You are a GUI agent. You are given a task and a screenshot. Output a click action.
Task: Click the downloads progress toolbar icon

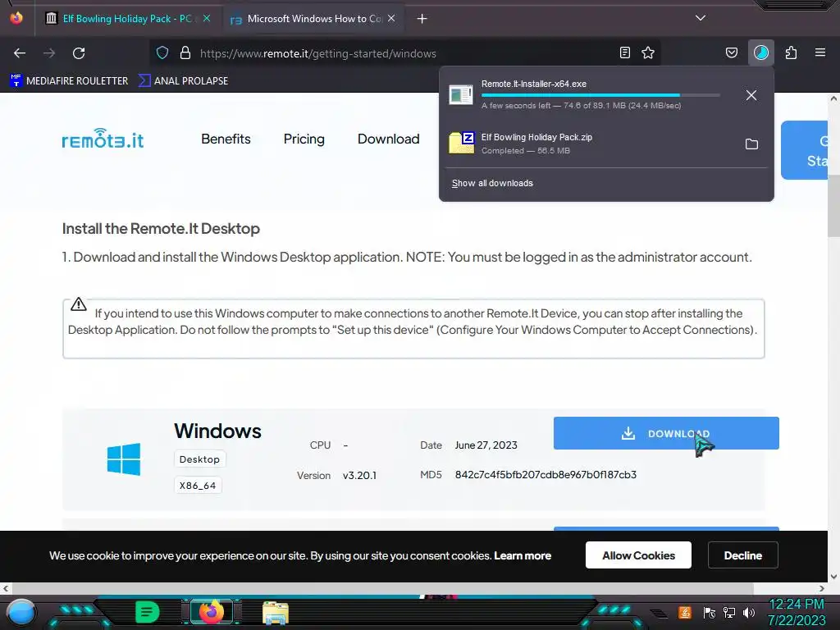pyautogui.click(x=760, y=52)
